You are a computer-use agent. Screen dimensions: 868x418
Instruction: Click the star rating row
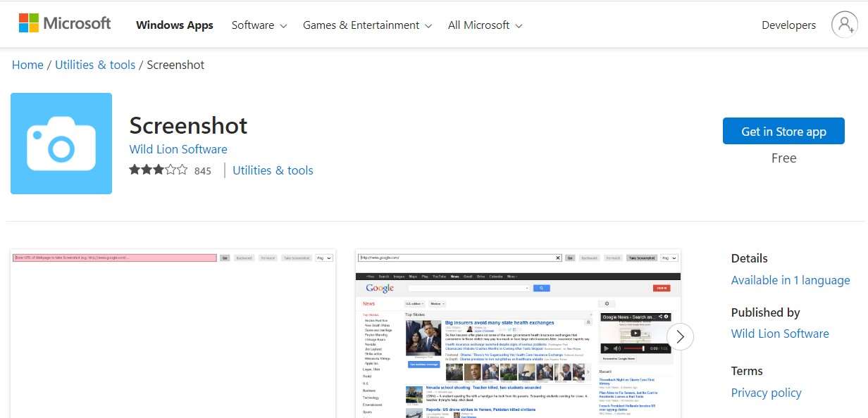[x=159, y=170]
